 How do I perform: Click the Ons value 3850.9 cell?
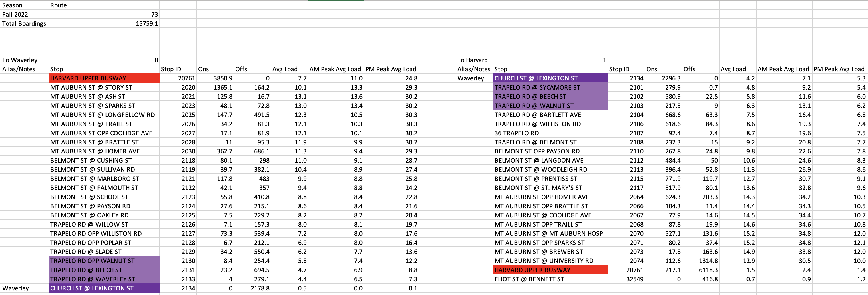point(215,78)
